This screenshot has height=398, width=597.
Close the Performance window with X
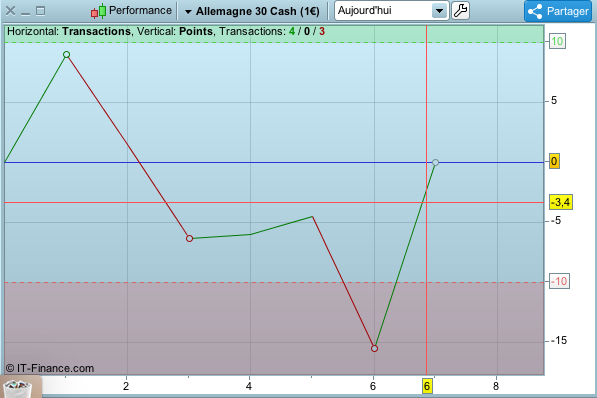[x=10, y=11]
